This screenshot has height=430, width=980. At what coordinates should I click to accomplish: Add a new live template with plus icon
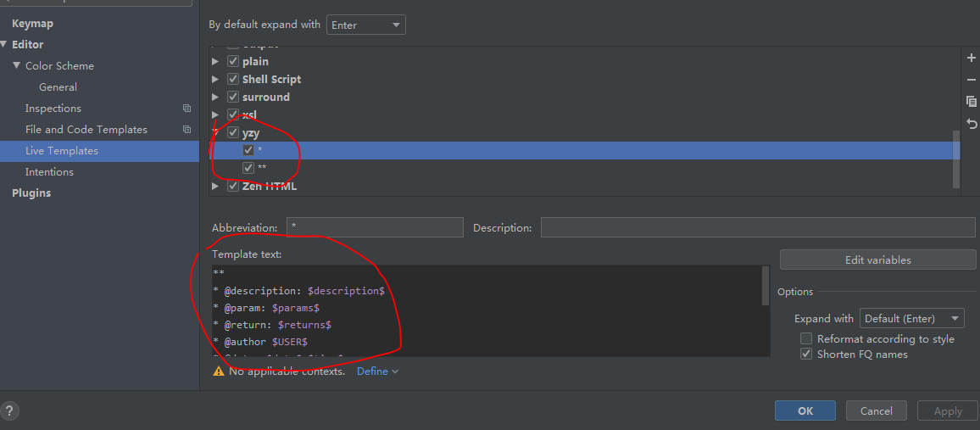tap(972, 59)
